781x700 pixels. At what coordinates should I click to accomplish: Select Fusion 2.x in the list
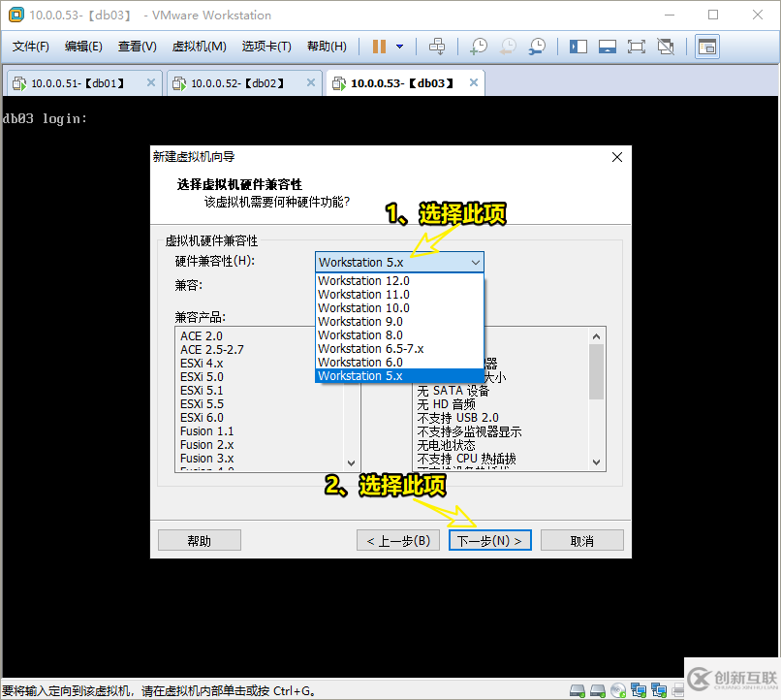tap(206, 444)
